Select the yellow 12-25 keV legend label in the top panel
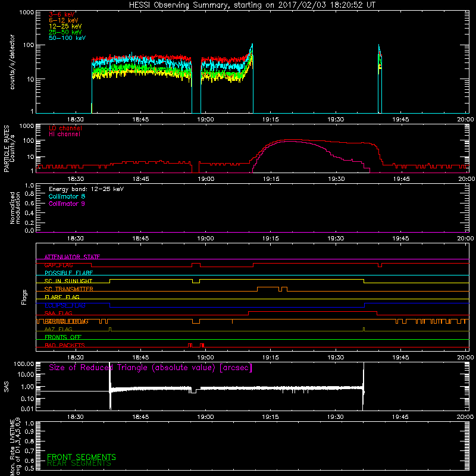The height and width of the screenshot is (476, 476). pos(65,26)
